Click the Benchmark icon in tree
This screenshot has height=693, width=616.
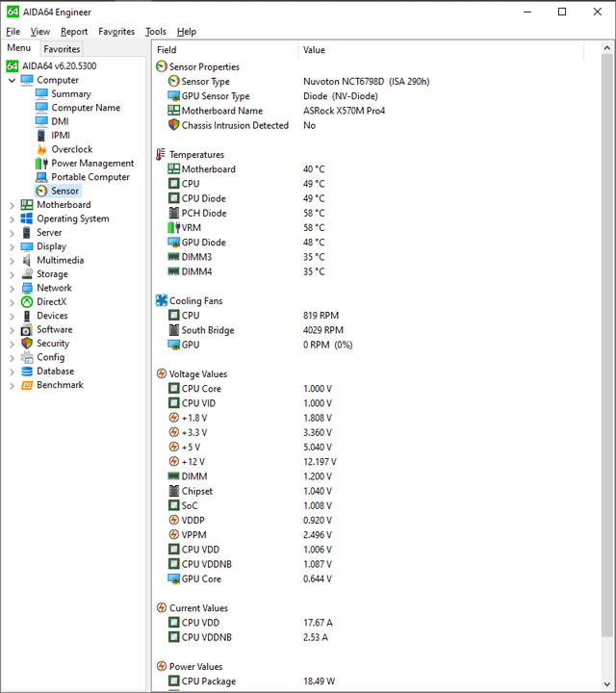[27, 385]
